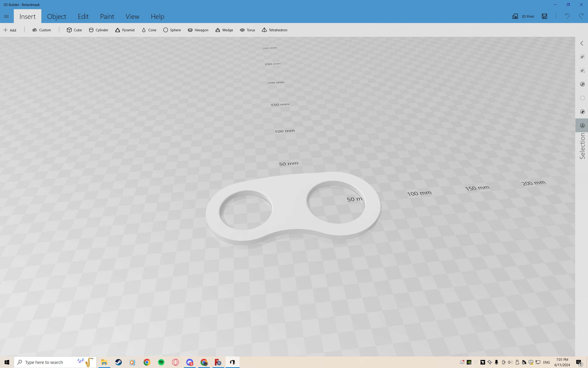Screen dimensions: 588x368
Task: Open the Windows Security tray icon
Action: pyautogui.click(x=531, y=362)
